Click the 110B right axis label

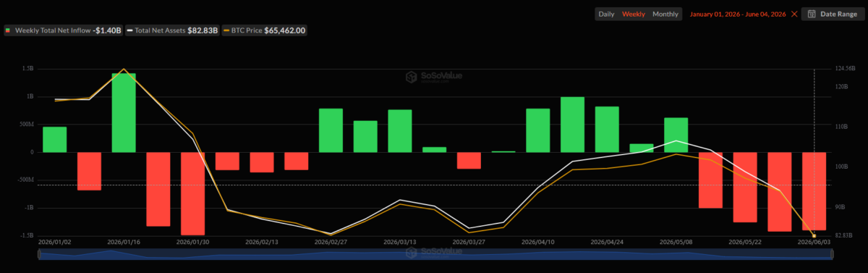click(842, 127)
